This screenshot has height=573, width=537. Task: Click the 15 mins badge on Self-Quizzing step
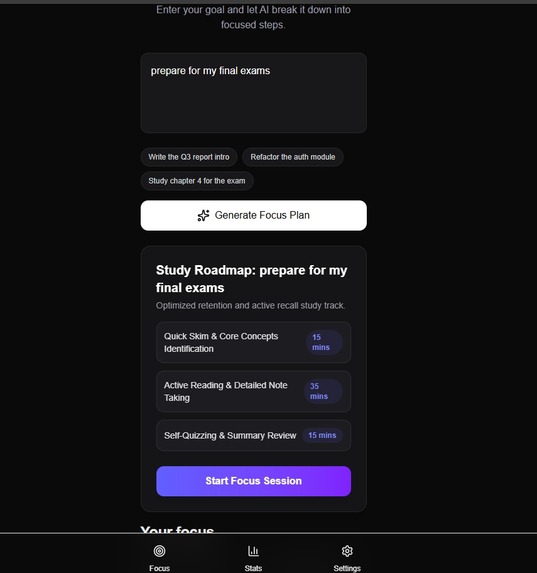(322, 435)
